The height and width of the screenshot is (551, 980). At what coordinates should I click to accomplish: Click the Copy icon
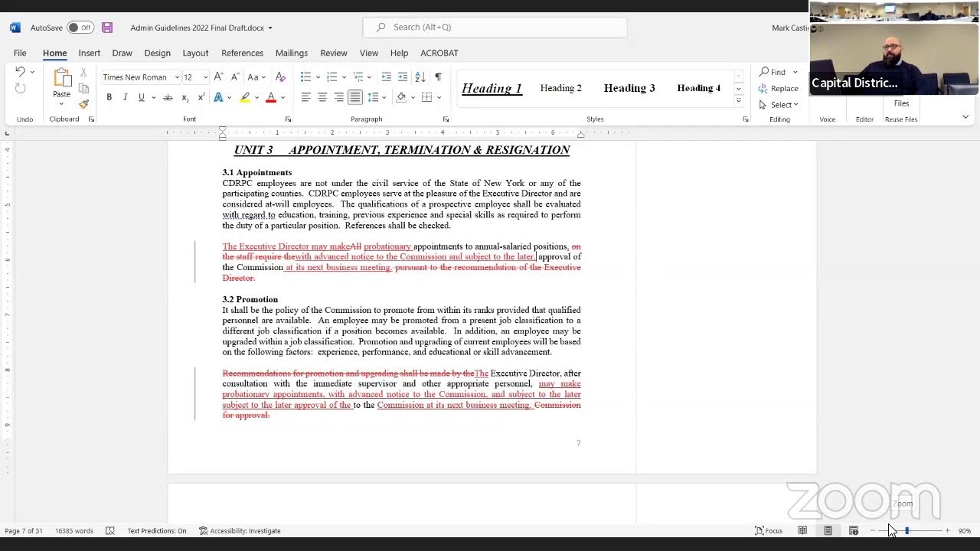83,88
